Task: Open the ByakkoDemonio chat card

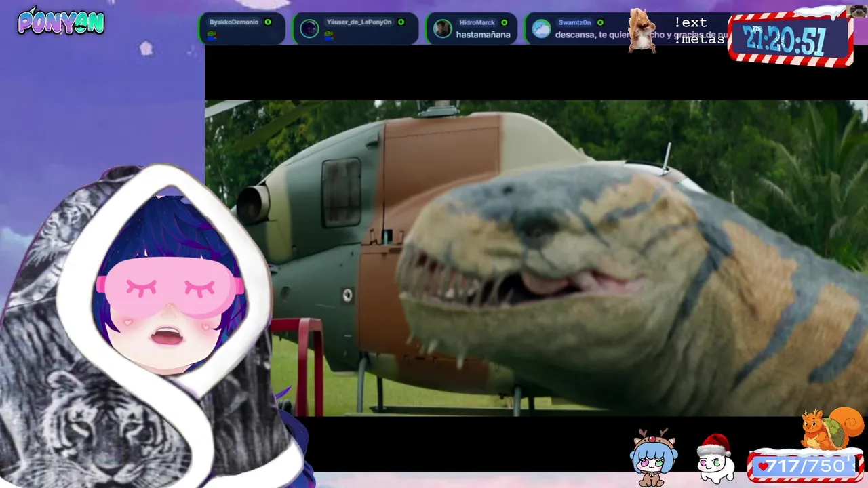Action: pyautogui.click(x=242, y=28)
